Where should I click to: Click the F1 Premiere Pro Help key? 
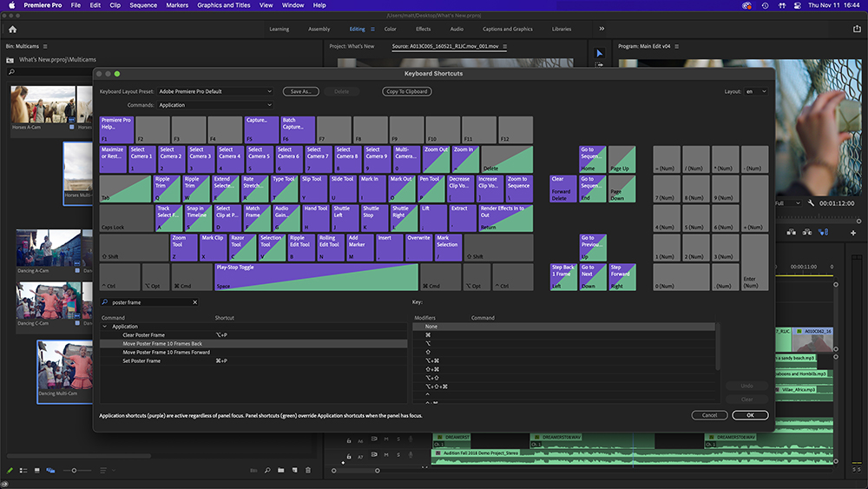pyautogui.click(x=117, y=129)
